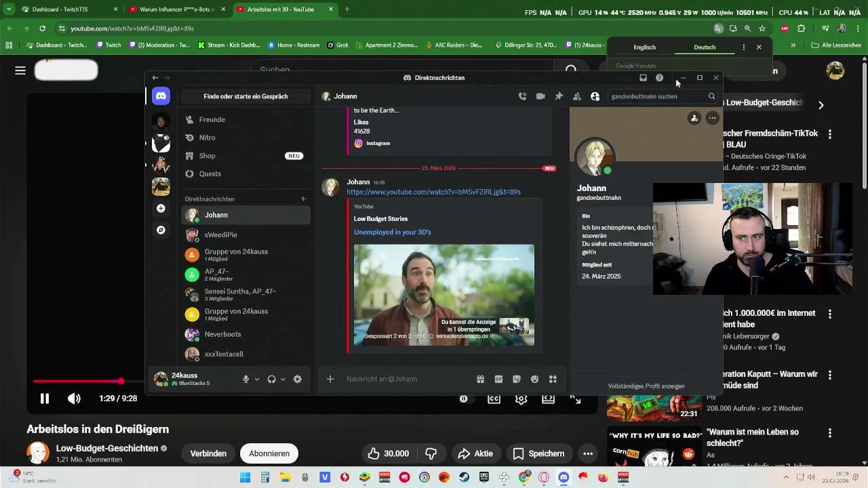Click Vollständiges Profil anzeigen

tap(646, 386)
